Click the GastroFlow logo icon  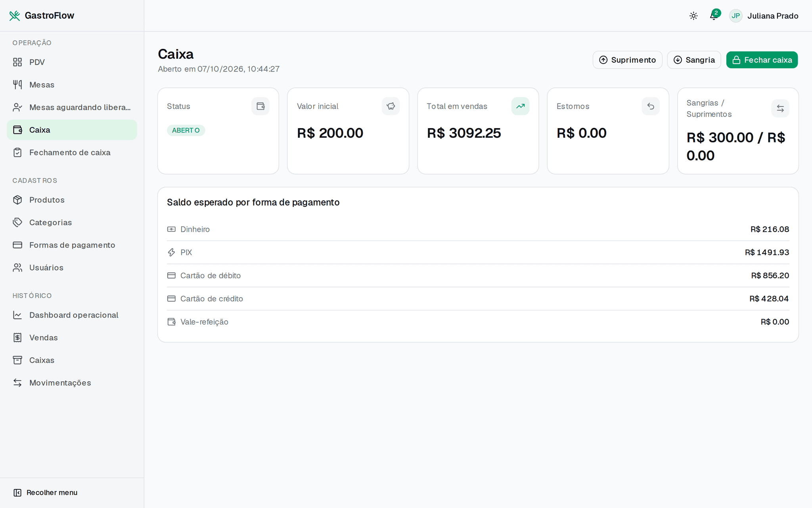pyautogui.click(x=15, y=15)
